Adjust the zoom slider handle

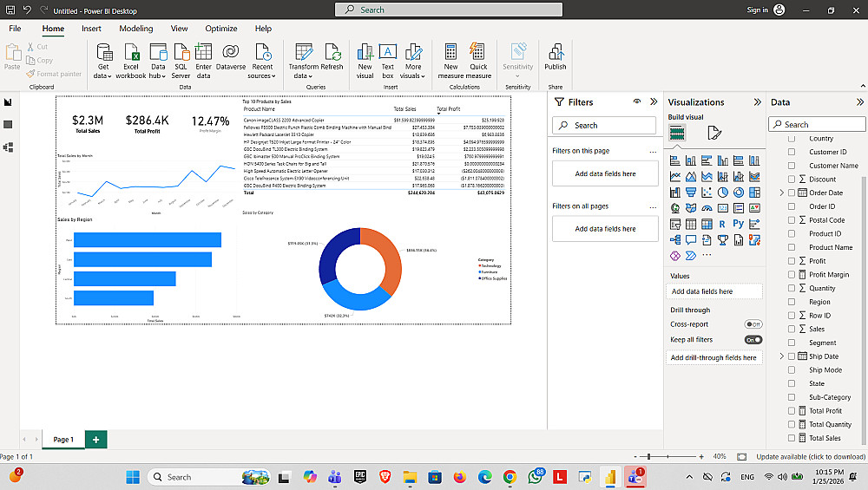coord(648,457)
